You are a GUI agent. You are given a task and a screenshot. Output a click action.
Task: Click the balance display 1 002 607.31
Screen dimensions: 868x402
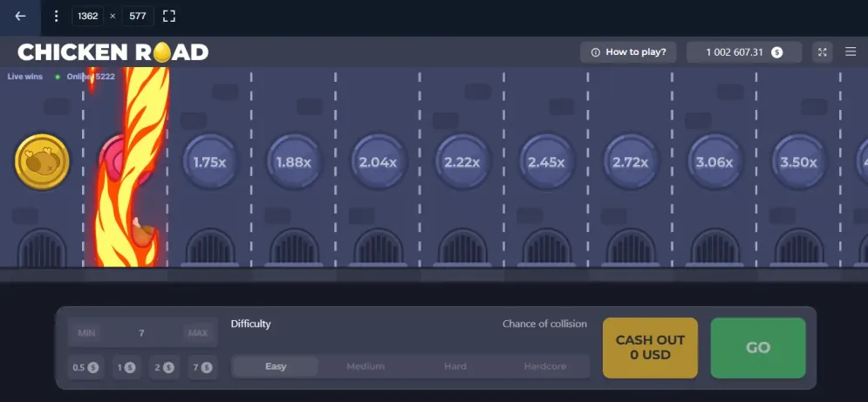[x=744, y=52]
